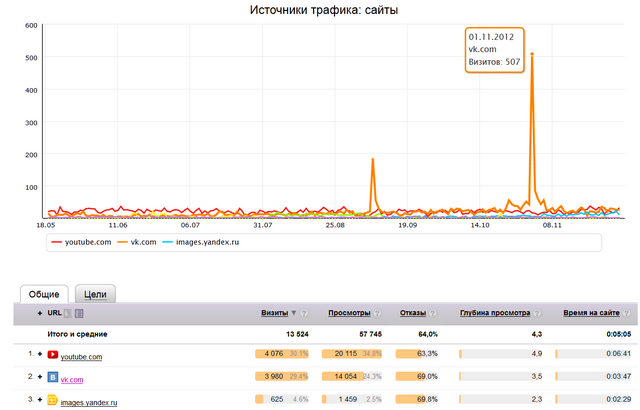640x410 pixels.
Task: Open help icon next to Время на сайте
Action: point(627,313)
